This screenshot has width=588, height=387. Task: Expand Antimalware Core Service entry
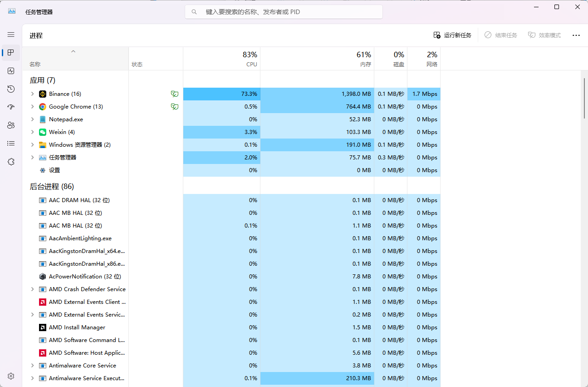32,366
